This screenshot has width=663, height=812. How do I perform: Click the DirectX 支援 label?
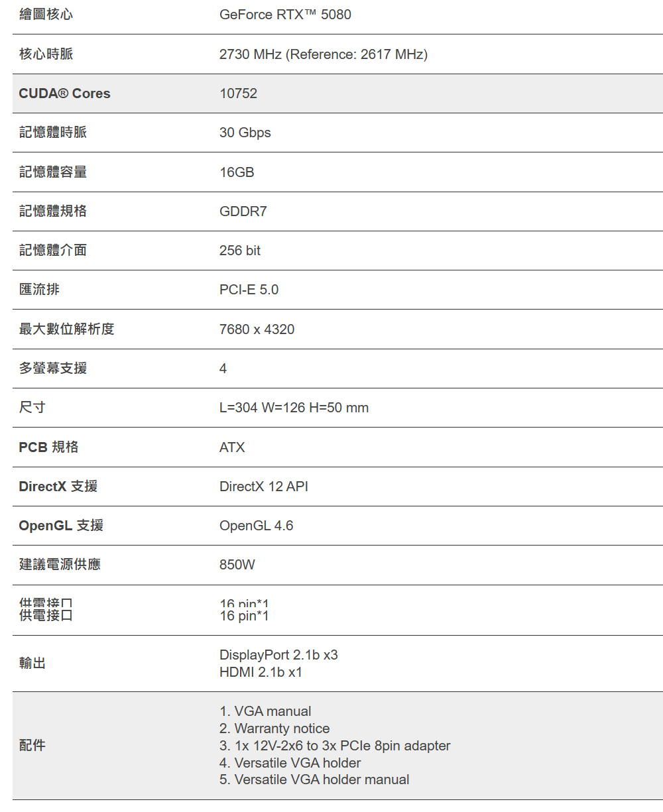point(58,486)
